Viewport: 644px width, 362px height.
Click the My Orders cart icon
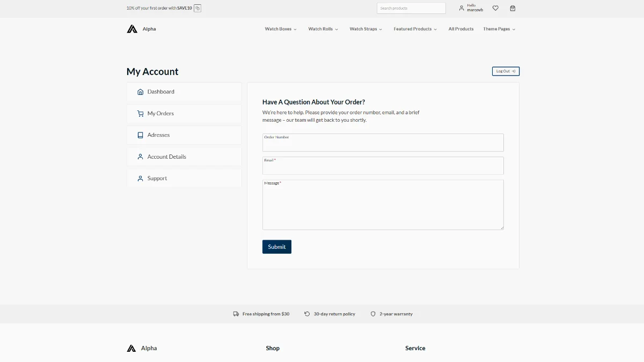pos(140,114)
